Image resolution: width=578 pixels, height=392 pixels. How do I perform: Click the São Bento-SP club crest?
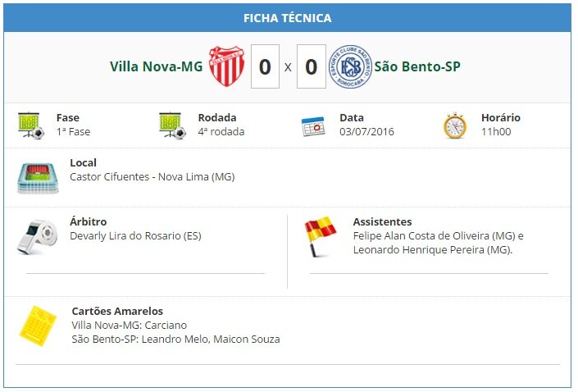pyautogui.click(x=350, y=66)
